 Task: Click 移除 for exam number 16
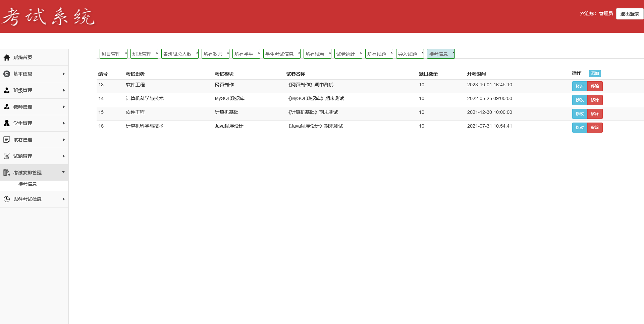[x=595, y=128]
